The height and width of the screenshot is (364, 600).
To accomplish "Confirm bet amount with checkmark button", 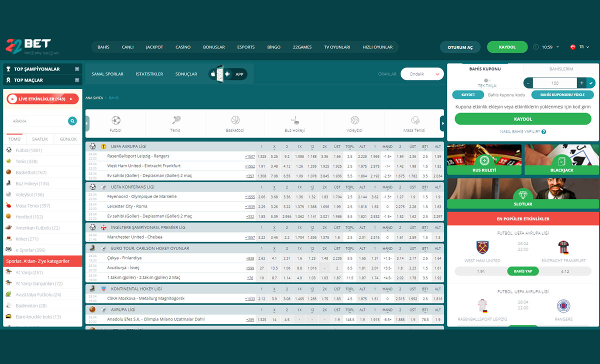I will coord(591,83).
